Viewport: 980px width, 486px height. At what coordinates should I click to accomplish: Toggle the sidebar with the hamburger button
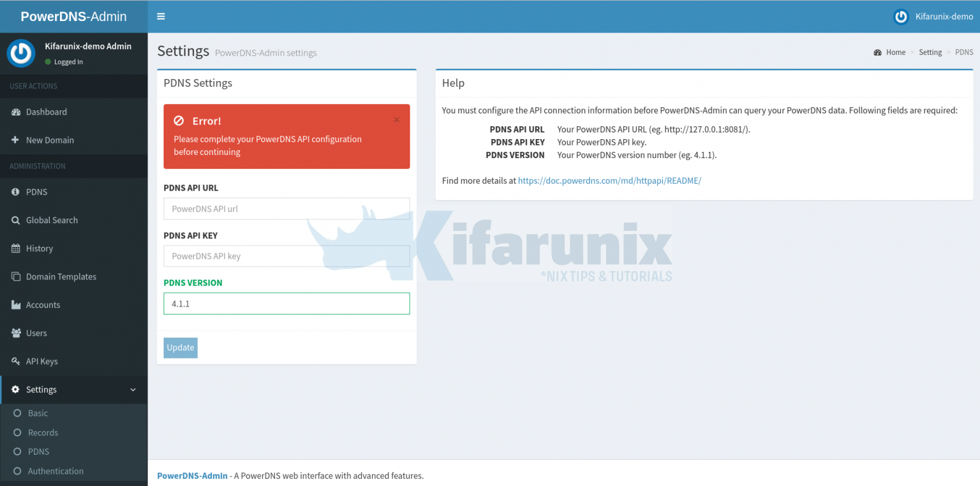pos(161,16)
